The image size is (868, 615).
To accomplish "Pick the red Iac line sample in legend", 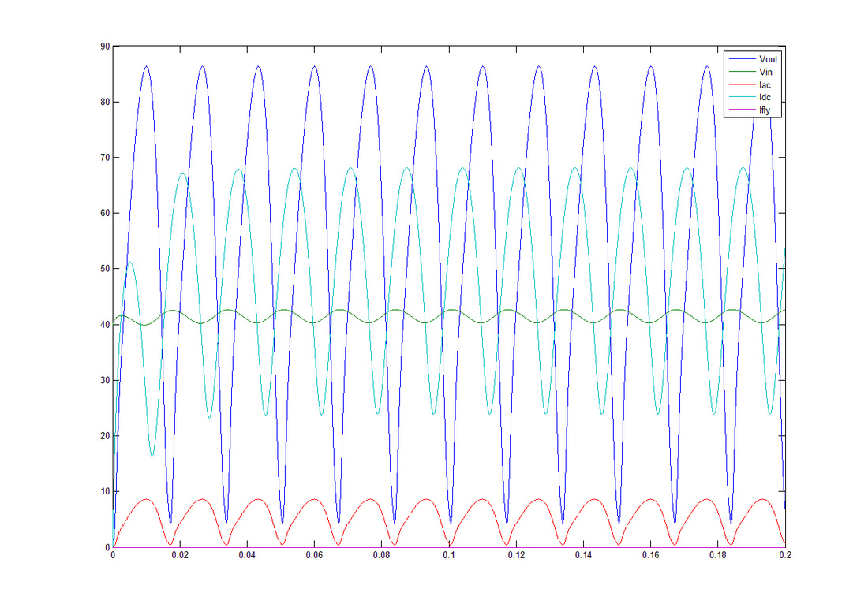I will coord(743,84).
